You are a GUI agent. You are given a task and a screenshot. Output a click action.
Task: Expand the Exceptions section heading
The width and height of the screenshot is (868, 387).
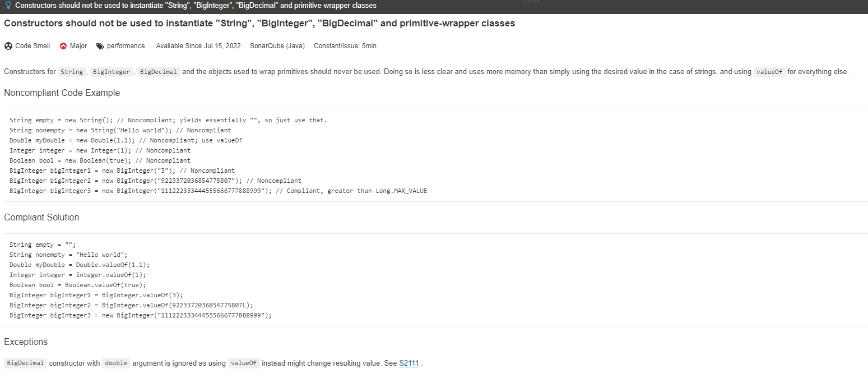26,342
